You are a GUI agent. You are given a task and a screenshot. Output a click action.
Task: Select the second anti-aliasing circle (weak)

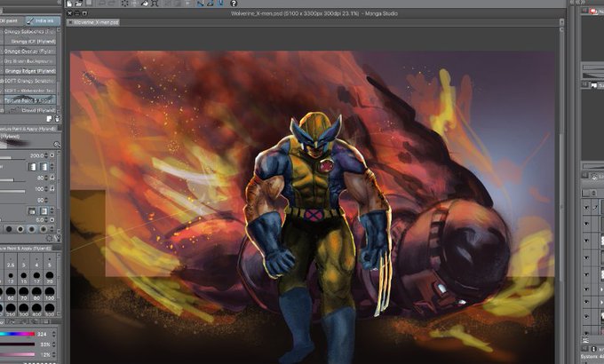click(20, 230)
